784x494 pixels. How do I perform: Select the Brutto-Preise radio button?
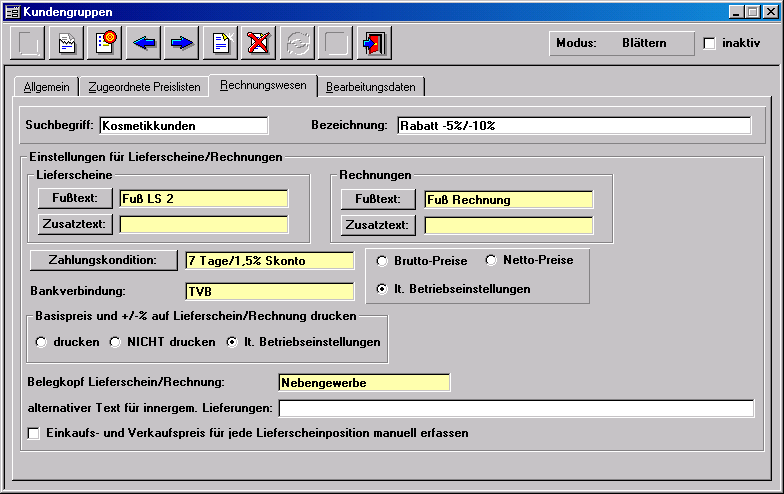[382, 261]
